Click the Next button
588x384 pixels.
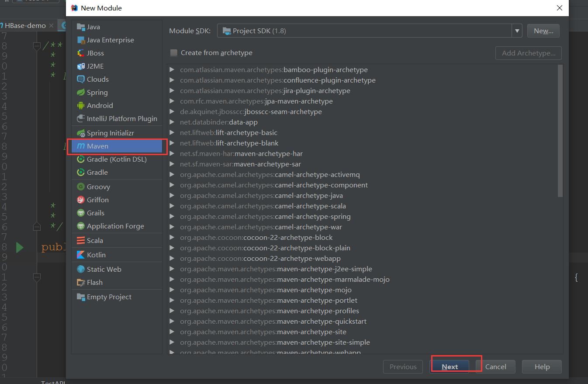450,367
